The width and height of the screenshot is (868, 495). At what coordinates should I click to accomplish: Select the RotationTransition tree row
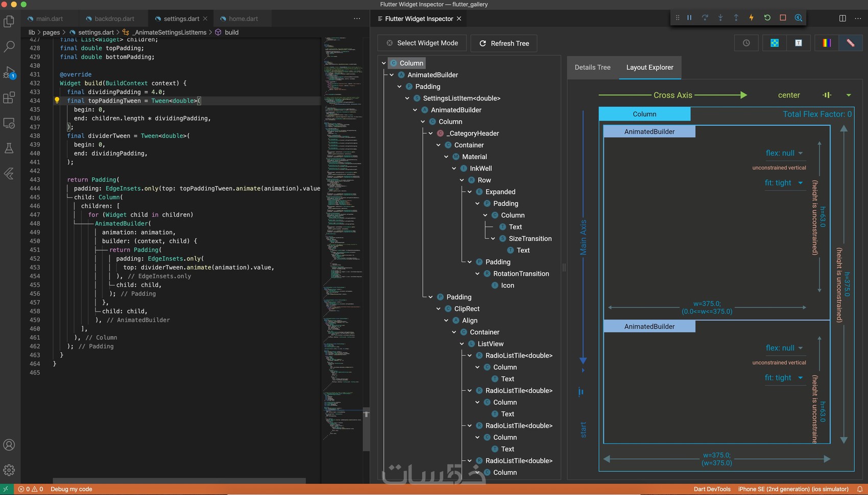[x=521, y=274]
